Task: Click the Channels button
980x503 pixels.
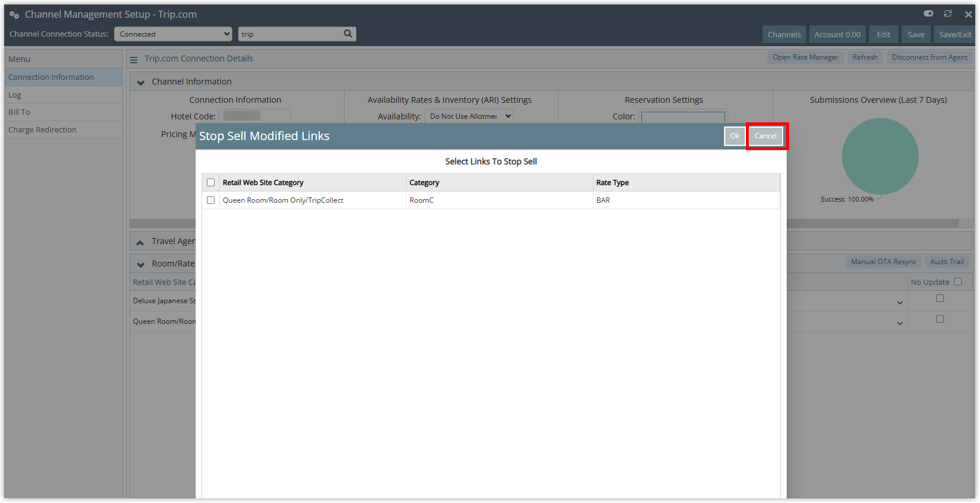Action: point(784,34)
